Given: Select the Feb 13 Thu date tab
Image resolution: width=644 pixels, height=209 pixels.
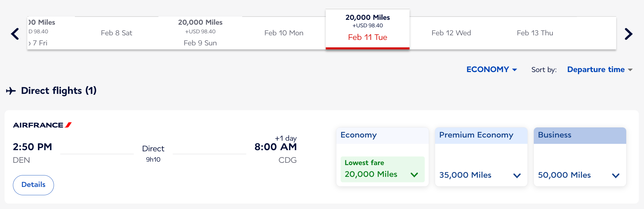Looking at the screenshot, I should pos(535,33).
